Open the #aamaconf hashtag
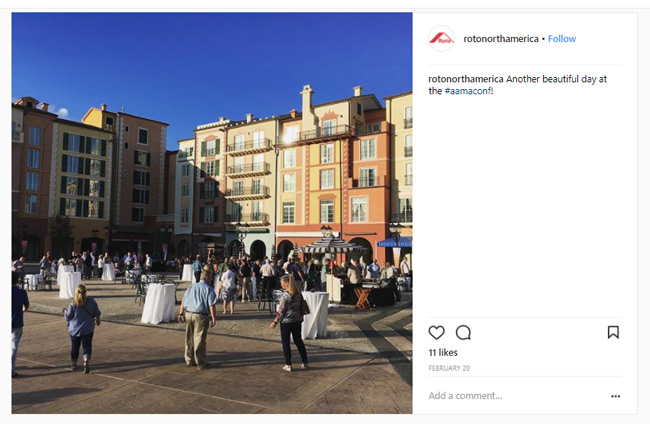This screenshot has width=650, height=424. pos(468,91)
